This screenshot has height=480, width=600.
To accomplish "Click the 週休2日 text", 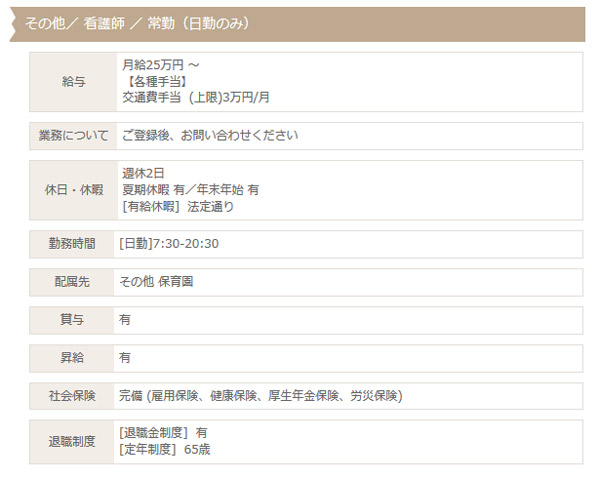I will [143, 173].
